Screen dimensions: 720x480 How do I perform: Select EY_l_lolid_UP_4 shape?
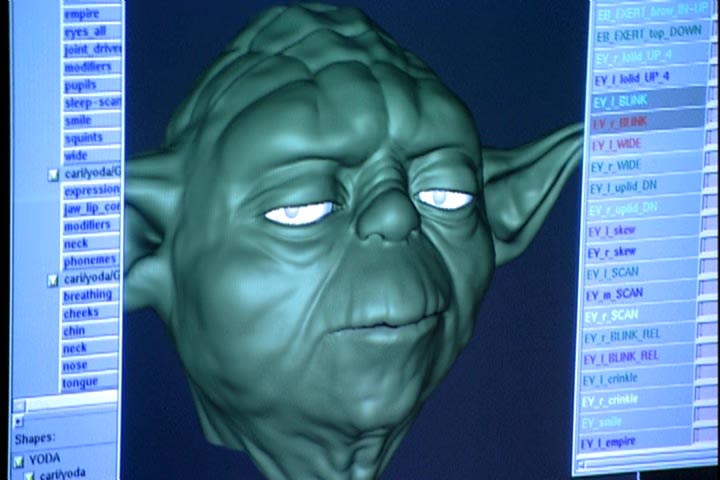(649, 79)
